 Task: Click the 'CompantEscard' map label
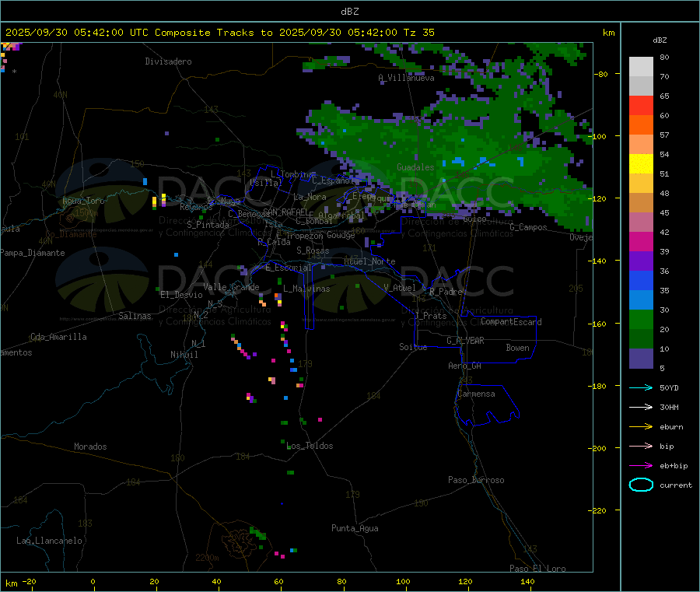pos(511,321)
